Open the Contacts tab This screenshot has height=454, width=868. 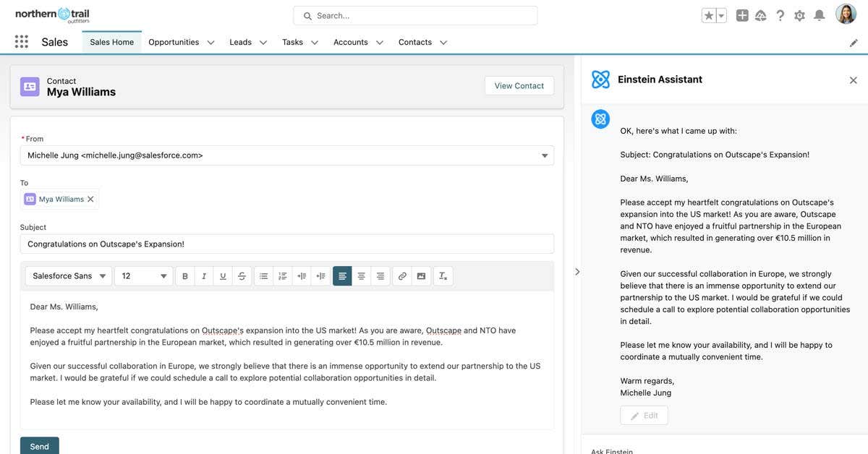click(417, 42)
